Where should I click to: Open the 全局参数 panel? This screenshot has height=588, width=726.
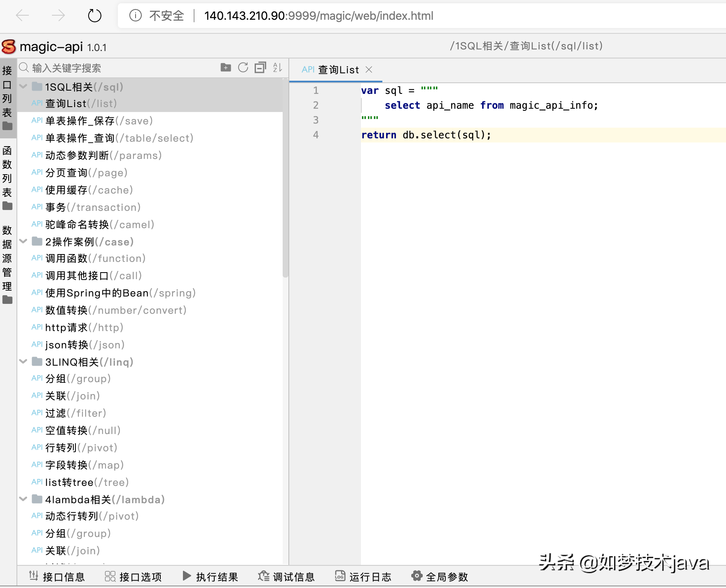pos(440,576)
